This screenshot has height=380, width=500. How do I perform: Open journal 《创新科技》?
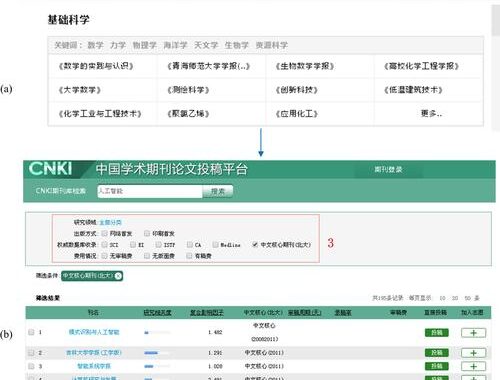pyautogui.click(x=297, y=90)
